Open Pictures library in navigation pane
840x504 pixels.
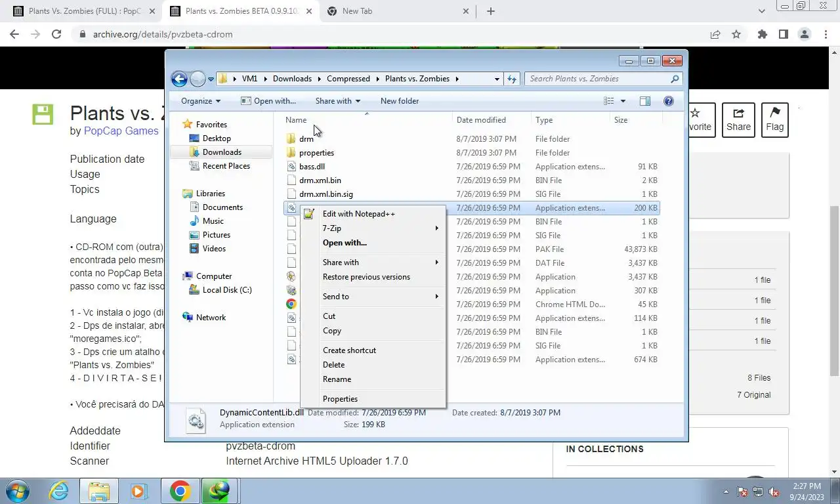point(216,235)
